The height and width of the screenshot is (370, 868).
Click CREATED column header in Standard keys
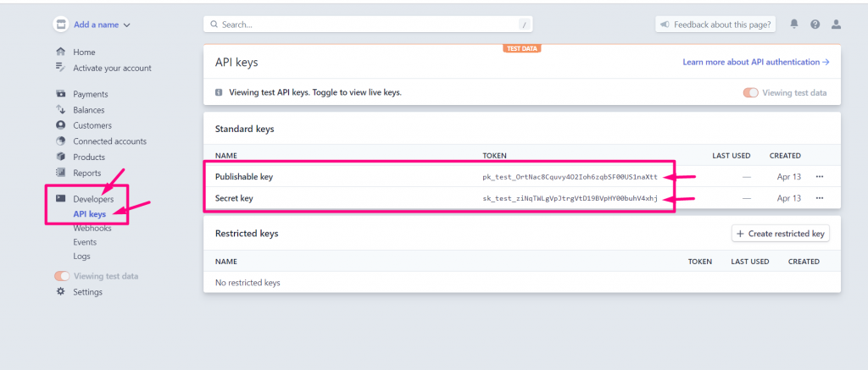pyautogui.click(x=785, y=156)
